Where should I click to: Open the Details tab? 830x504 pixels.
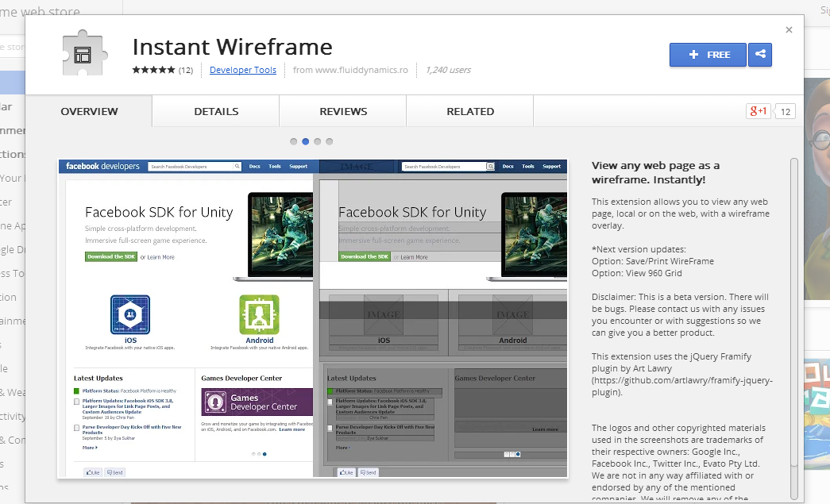(216, 112)
